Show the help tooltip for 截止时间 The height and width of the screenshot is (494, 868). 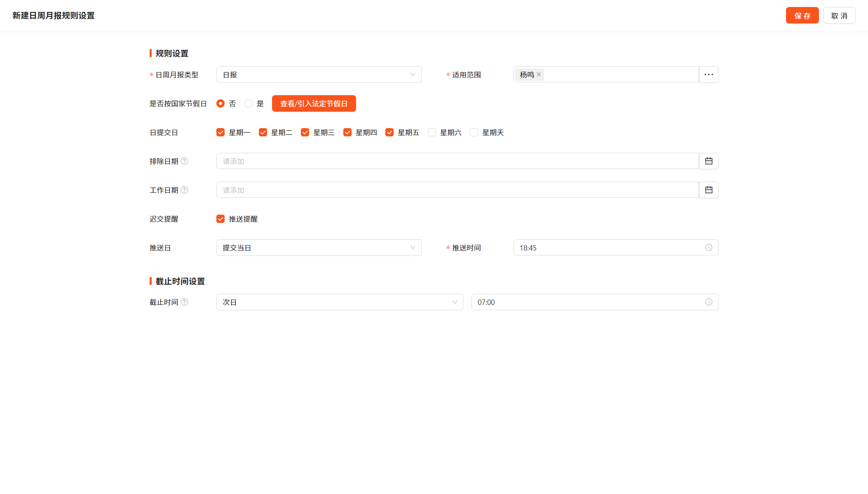click(185, 302)
